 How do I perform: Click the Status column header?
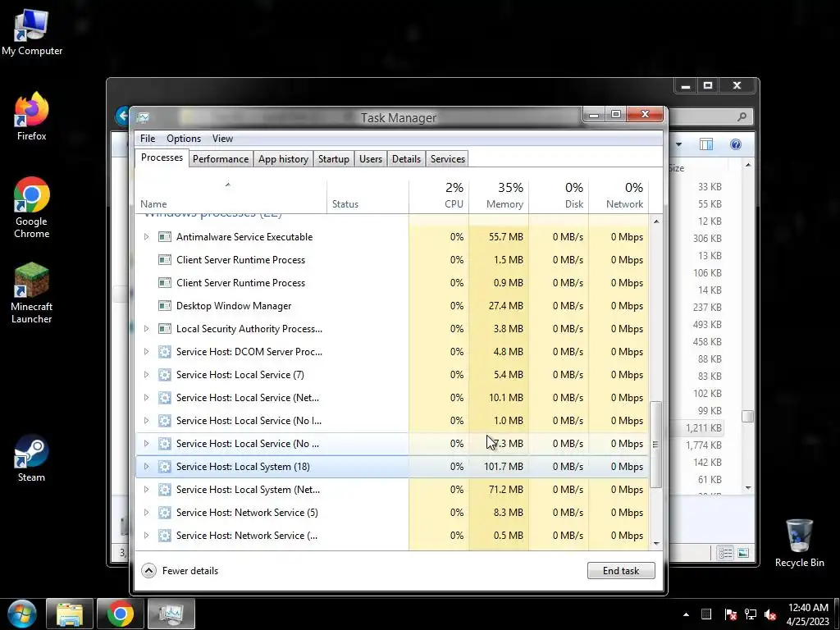[x=368, y=195]
